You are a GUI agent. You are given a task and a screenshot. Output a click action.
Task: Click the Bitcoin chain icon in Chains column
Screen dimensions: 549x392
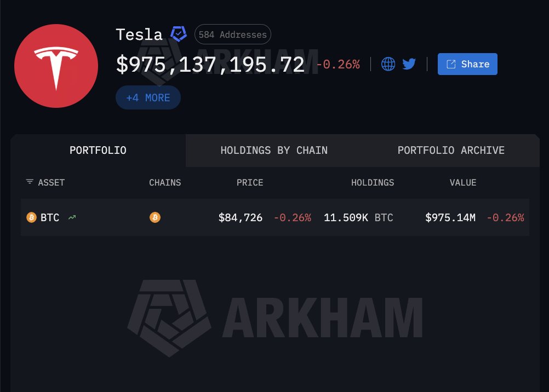[x=155, y=217]
